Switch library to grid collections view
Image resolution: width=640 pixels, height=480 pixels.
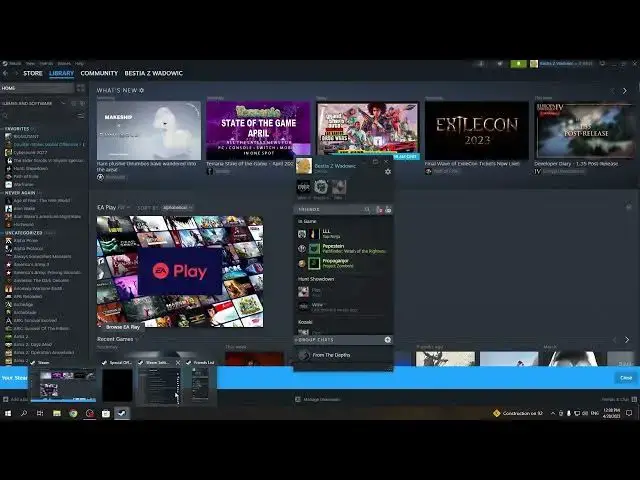click(x=80, y=88)
